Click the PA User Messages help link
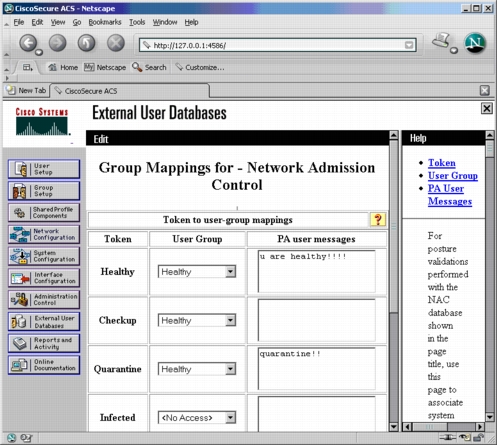Screen dimensions: 499x447 tap(450, 195)
